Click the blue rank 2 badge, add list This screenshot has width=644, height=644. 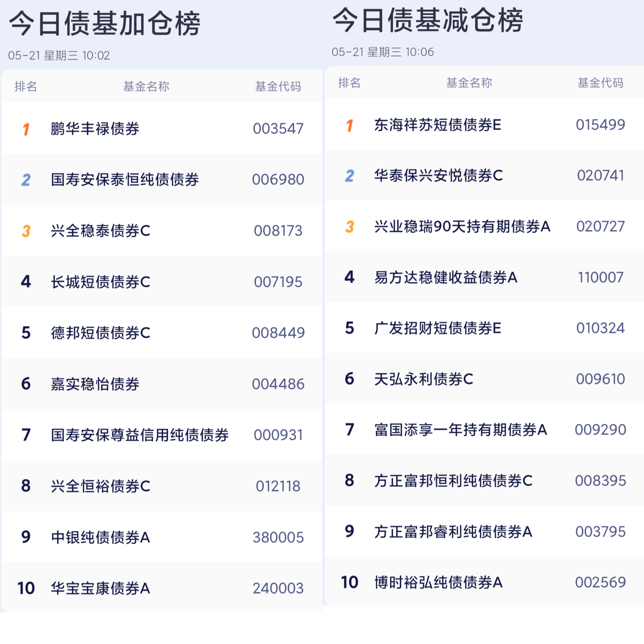click(x=26, y=180)
